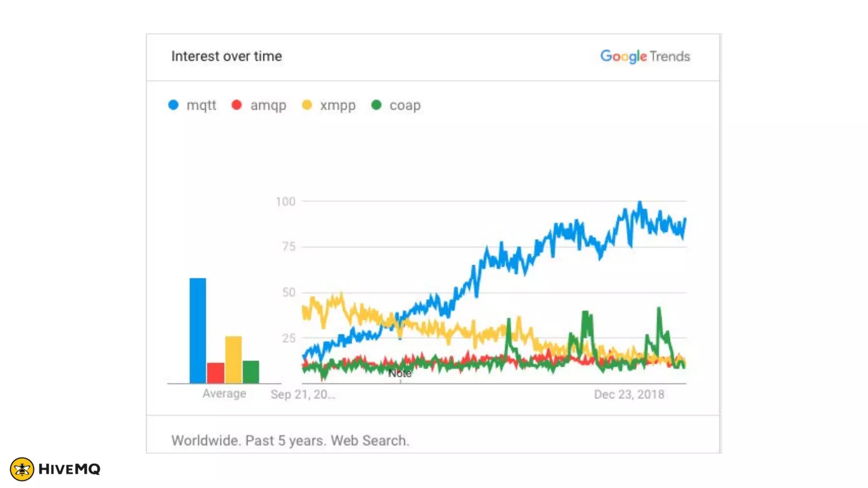The width and height of the screenshot is (868, 488).
Task: Click the yellow xmpp average bar
Action: tap(234, 360)
